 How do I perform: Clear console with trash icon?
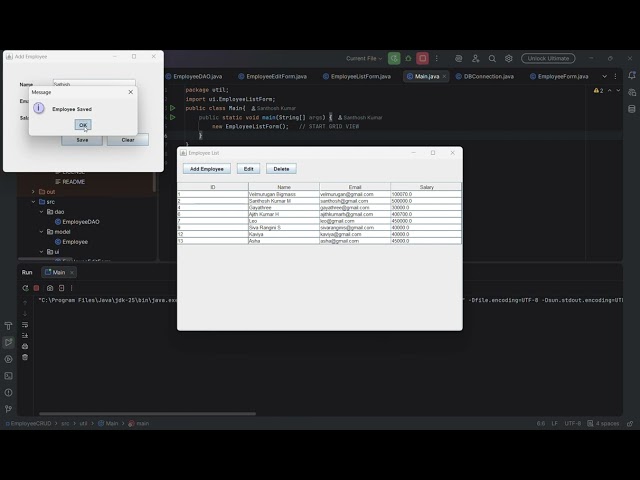(x=25, y=357)
